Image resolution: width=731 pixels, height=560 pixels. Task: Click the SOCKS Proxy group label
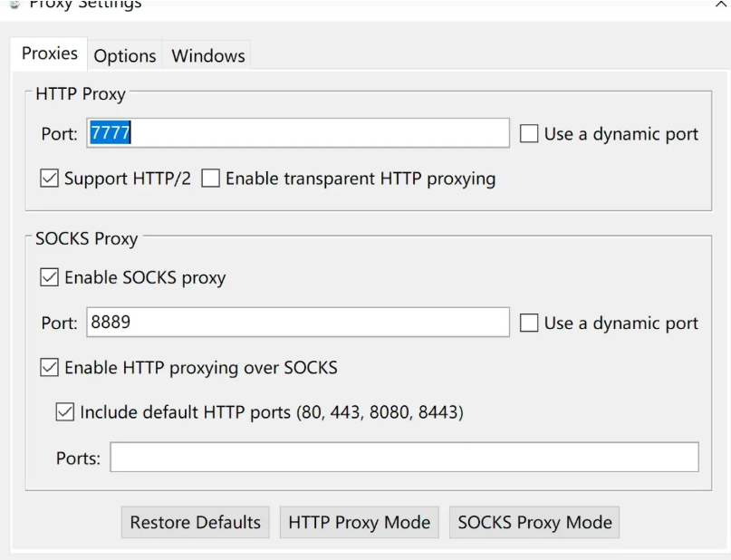(x=87, y=238)
